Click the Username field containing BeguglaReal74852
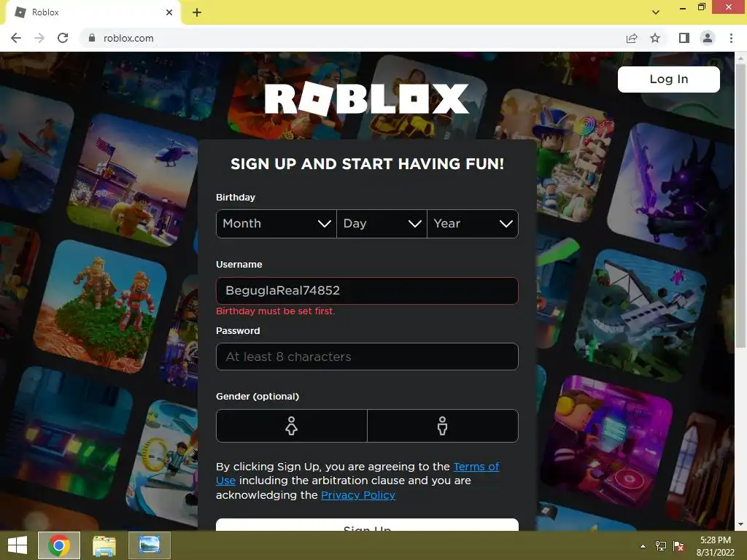 367,290
